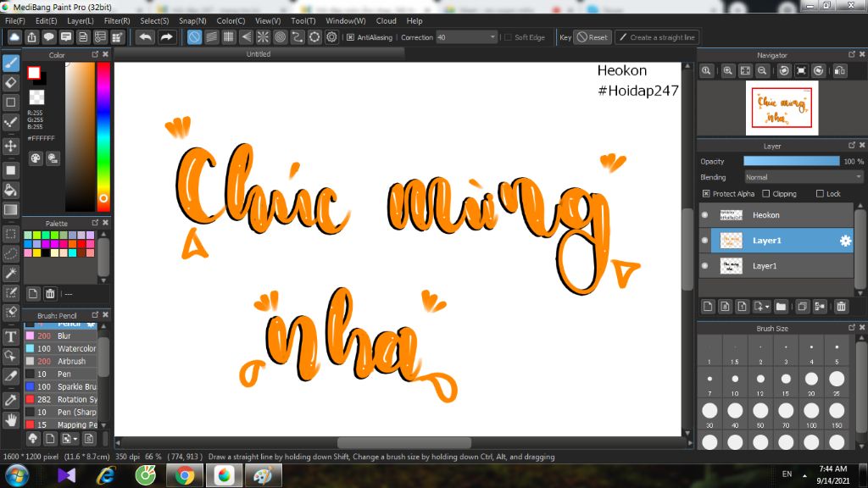Select the rectangular Select tool
Viewport: 868px width, 488px height.
tap(10, 234)
